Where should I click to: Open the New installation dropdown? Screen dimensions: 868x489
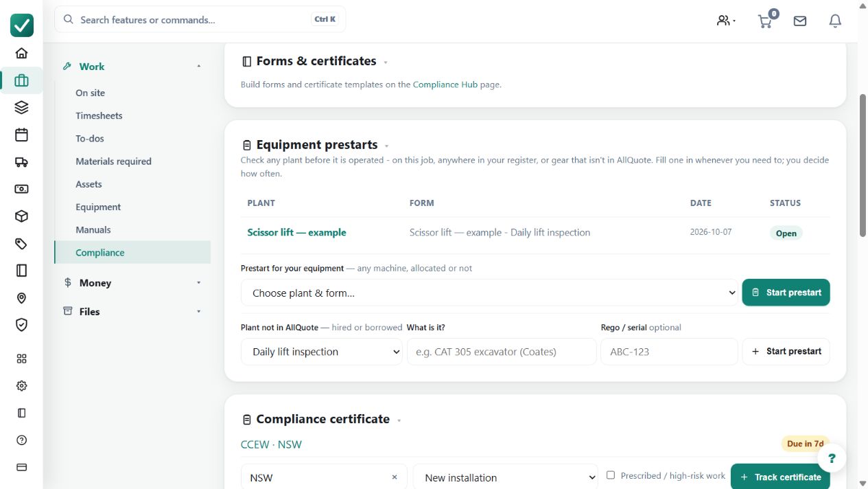(x=506, y=477)
